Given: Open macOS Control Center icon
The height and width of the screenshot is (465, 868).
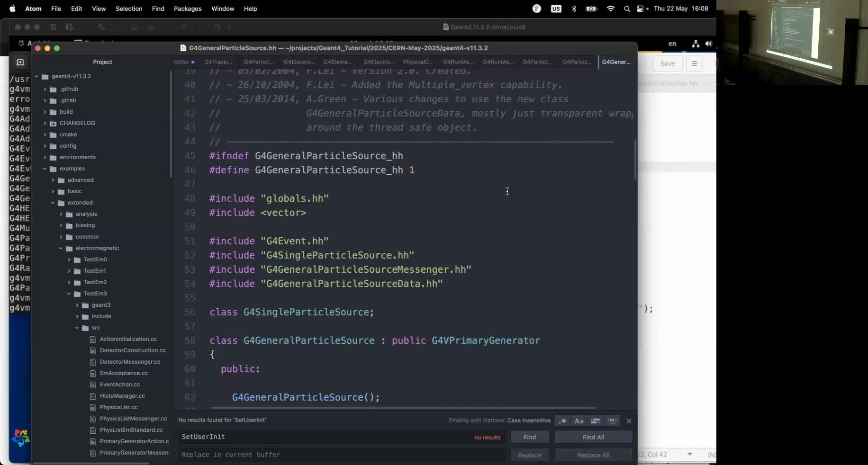Looking at the screenshot, I should 641,9.
